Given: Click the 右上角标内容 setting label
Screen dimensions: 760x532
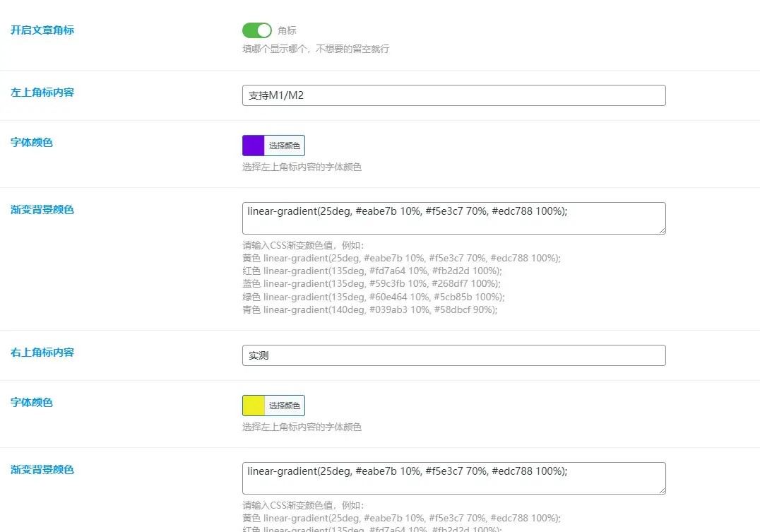Looking at the screenshot, I should tap(42, 352).
